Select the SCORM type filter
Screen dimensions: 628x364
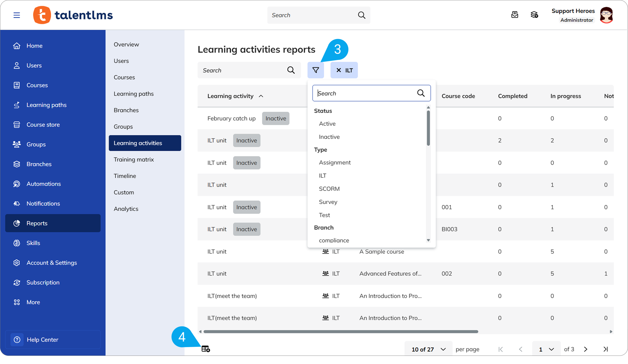click(329, 188)
